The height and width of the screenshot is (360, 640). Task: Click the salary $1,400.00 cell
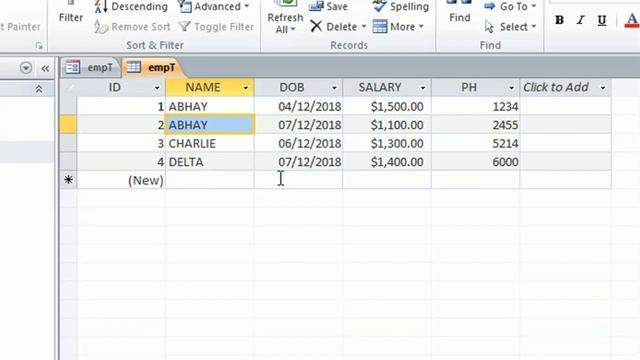click(x=387, y=162)
